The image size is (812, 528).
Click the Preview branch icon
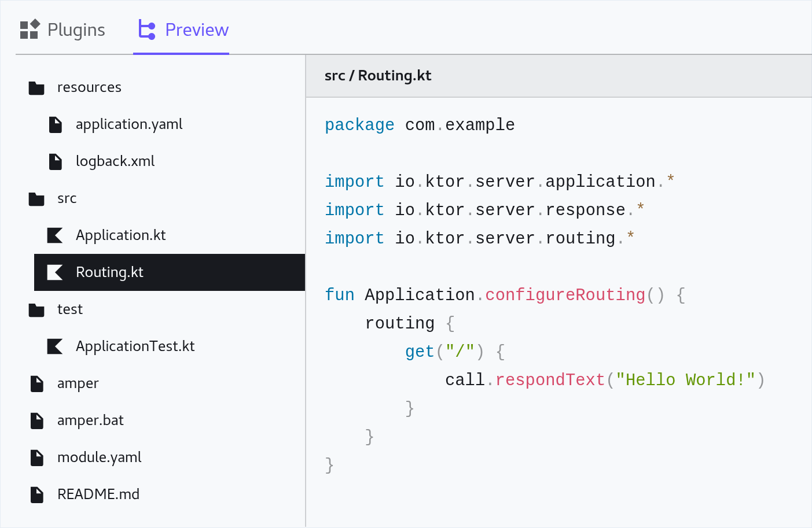point(147,29)
